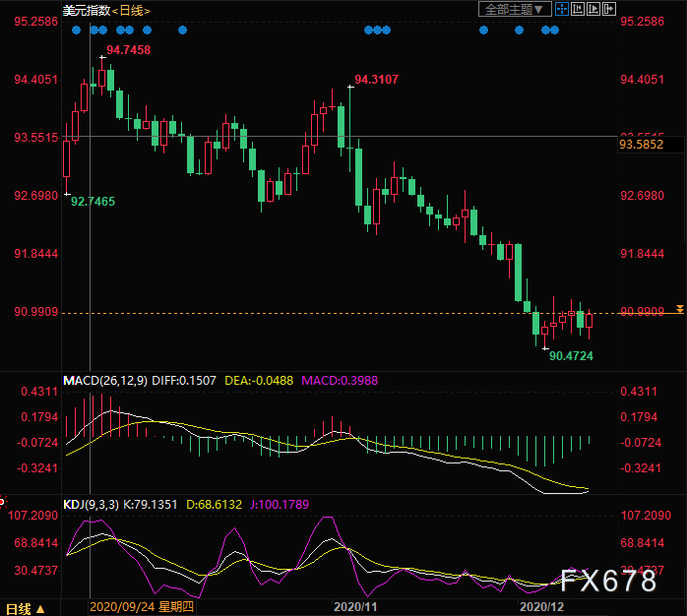The height and width of the screenshot is (616, 687).
Task: Click the red alert icon beside KDJ panel
Action: (2, 502)
